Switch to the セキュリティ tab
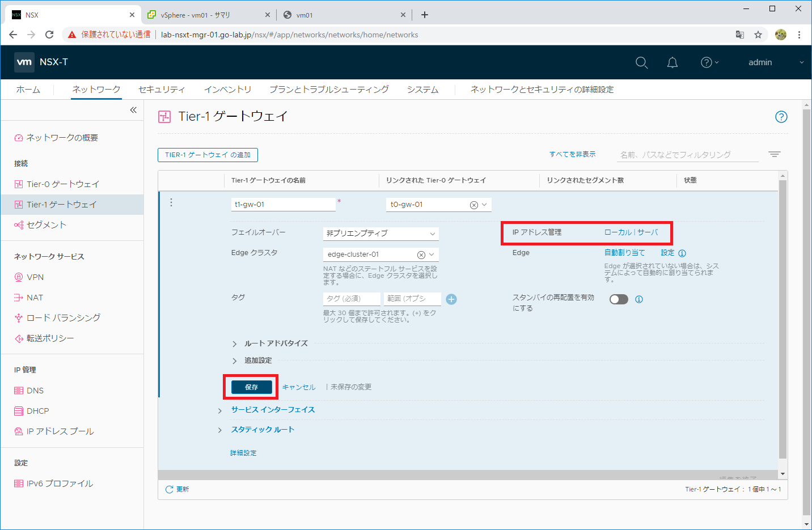Screen dimensions: 812x530 tap(162, 90)
